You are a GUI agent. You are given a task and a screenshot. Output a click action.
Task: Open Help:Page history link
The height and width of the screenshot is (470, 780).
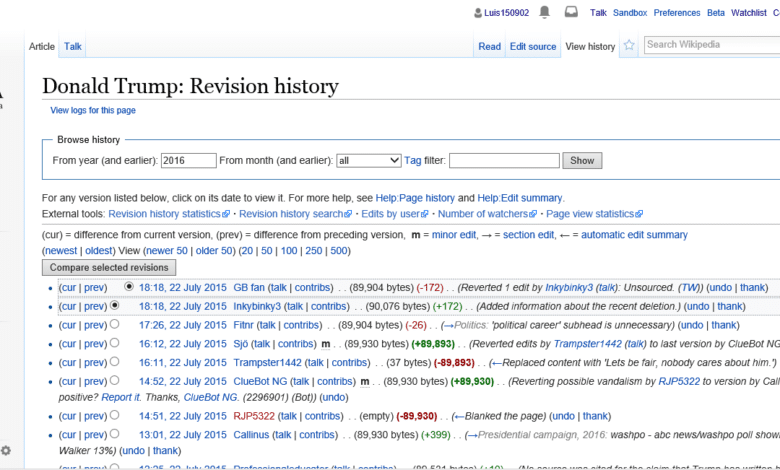coord(415,198)
